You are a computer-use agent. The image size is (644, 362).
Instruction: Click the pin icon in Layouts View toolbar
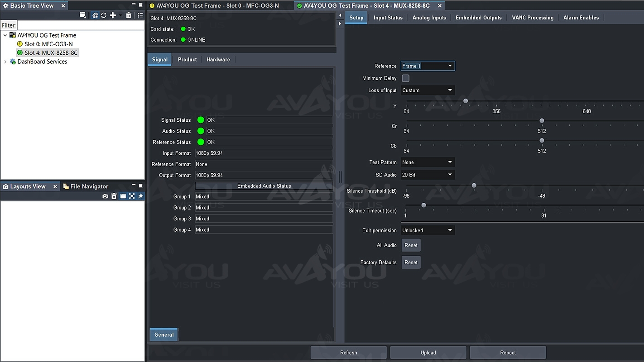(x=140, y=196)
